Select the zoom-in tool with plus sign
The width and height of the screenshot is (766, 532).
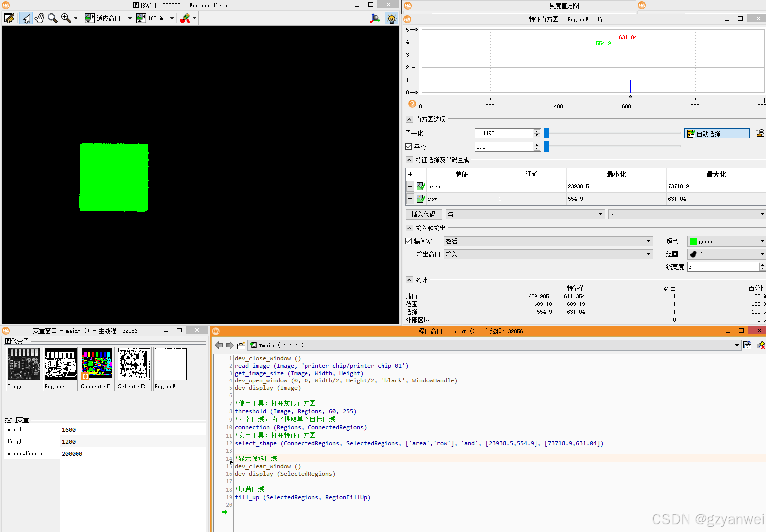point(66,18)
